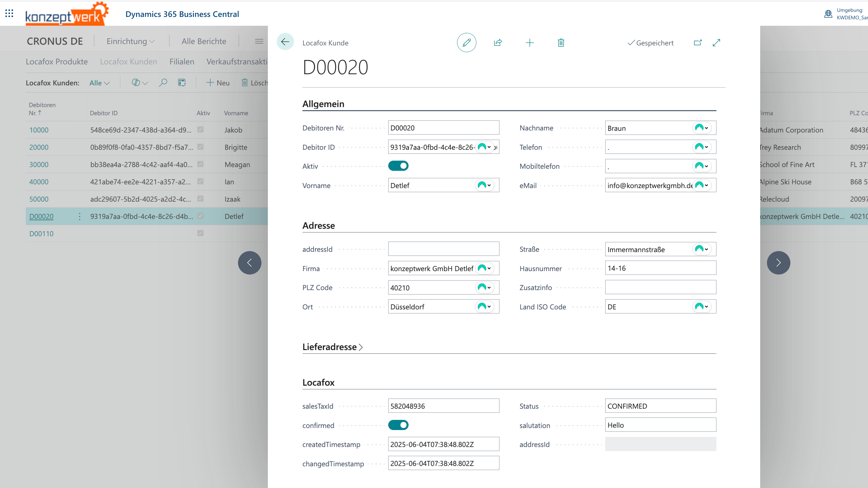Image resolution: width=868 pixels, height=488 pixels.
Task: Click the share icon in card header
Action: click(498, 43)
